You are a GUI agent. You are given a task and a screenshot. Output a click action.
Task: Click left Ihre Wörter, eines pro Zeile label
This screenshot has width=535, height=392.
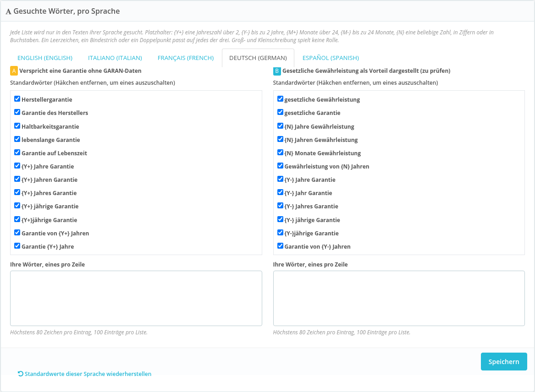[x=47, y=265]
